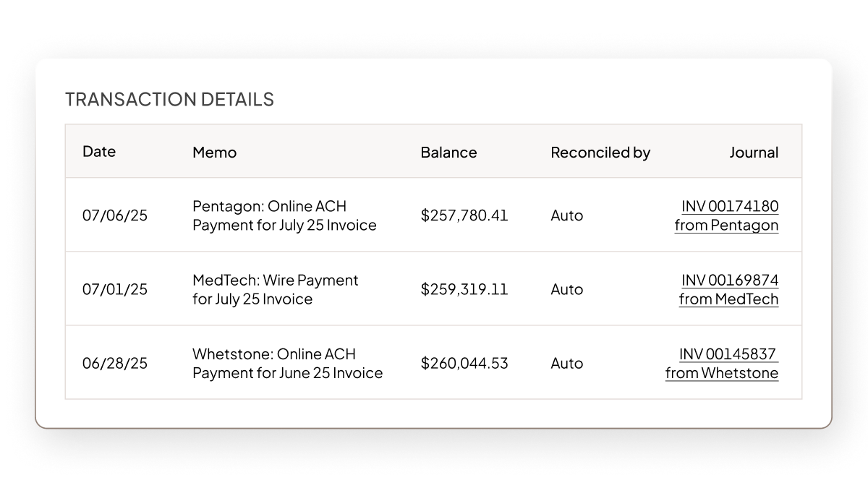Image resolution: width=868 pixels, height=488 pixels.
Task: Click Auto in the Whetstone transaction row
Action: pyautogui.click(x=566, y=364)
